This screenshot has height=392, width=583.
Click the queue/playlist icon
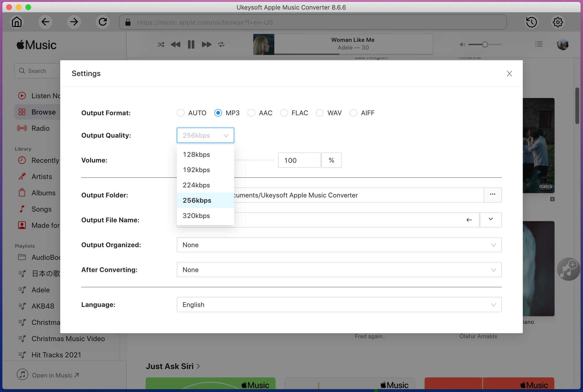tap(539, 44)
